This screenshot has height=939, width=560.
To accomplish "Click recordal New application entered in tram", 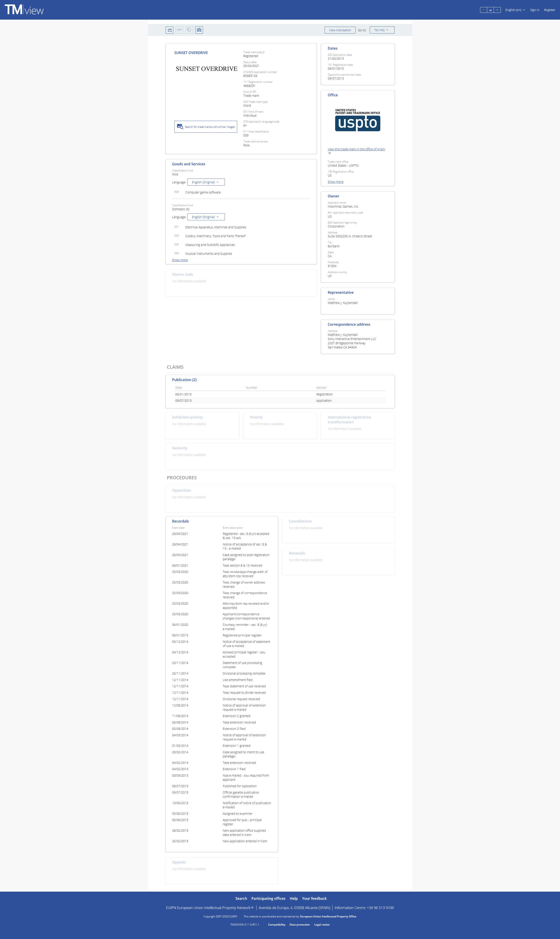I will click(x=245, y=841).
